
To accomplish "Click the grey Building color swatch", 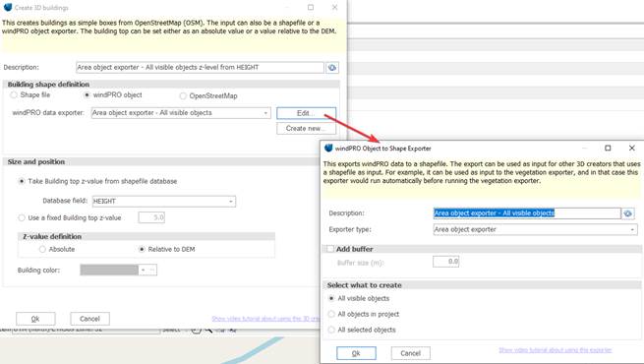I will pos(109,270).
